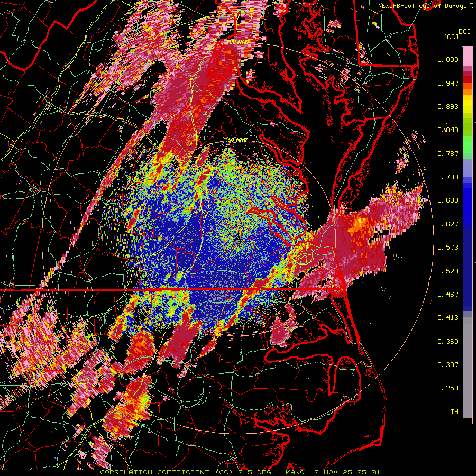
Task: Select the 0.573 scale value
Action: pyautogui.click(x=448, y=248)
